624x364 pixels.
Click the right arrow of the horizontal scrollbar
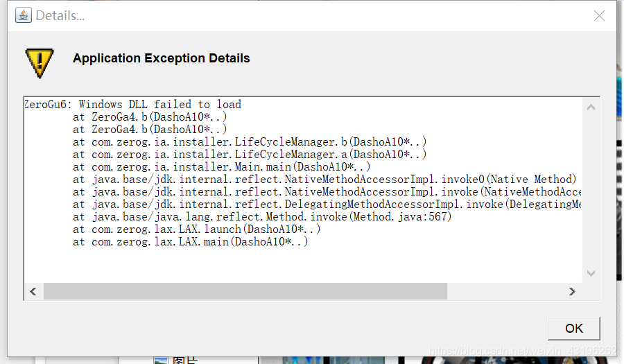(572, 292)
